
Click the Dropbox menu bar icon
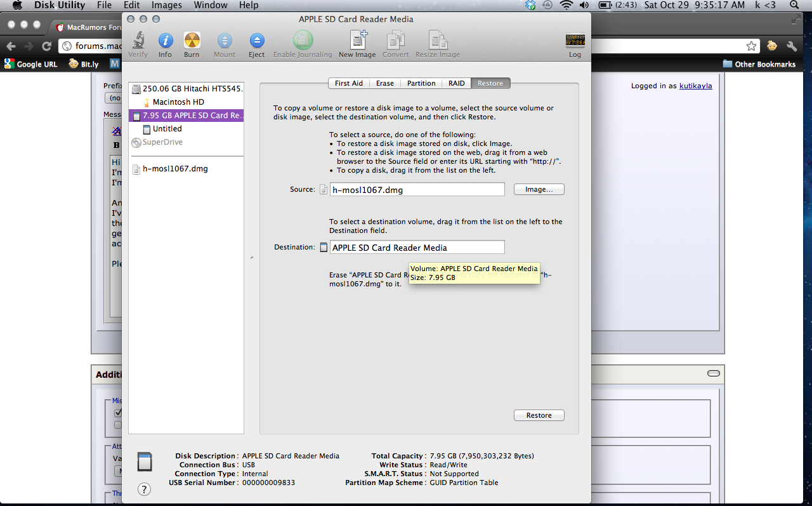530,5
